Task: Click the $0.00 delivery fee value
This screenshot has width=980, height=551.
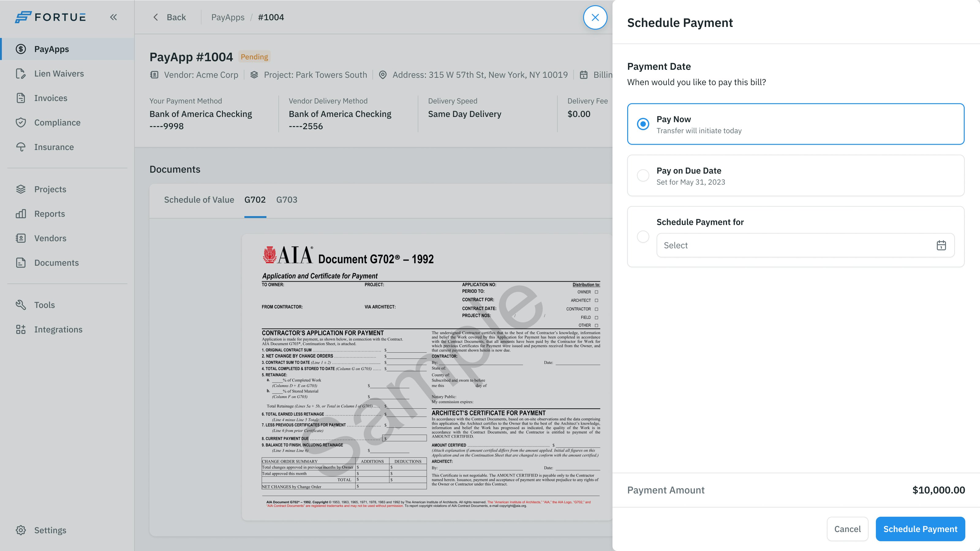Action: [x=579, y=114]
